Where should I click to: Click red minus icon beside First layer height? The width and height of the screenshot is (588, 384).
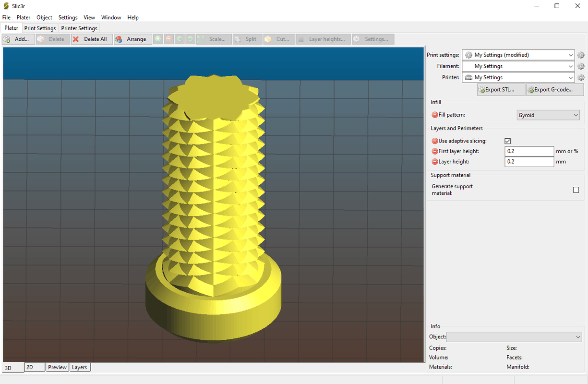tap(435, 151)
